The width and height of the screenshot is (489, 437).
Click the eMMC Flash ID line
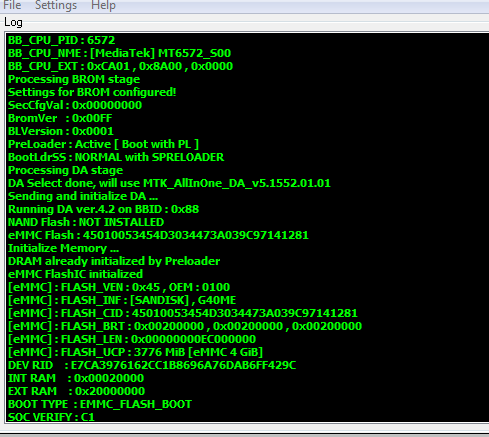click(158, 235)
